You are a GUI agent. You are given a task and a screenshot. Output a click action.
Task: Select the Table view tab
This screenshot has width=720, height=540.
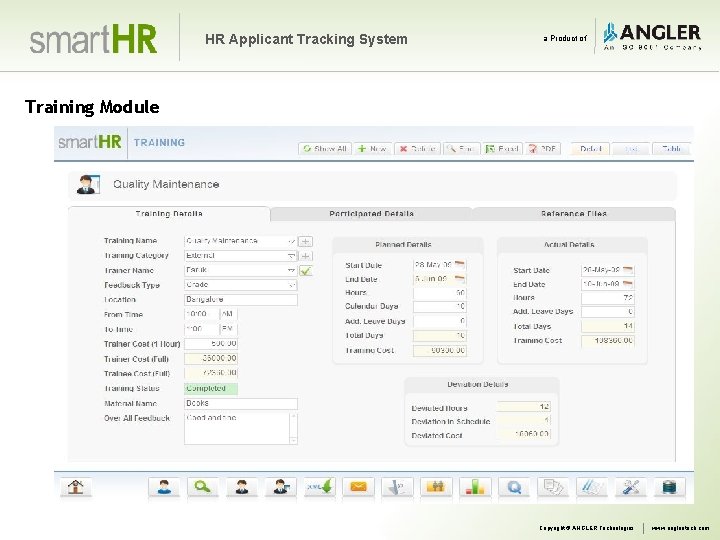(671, 149)
